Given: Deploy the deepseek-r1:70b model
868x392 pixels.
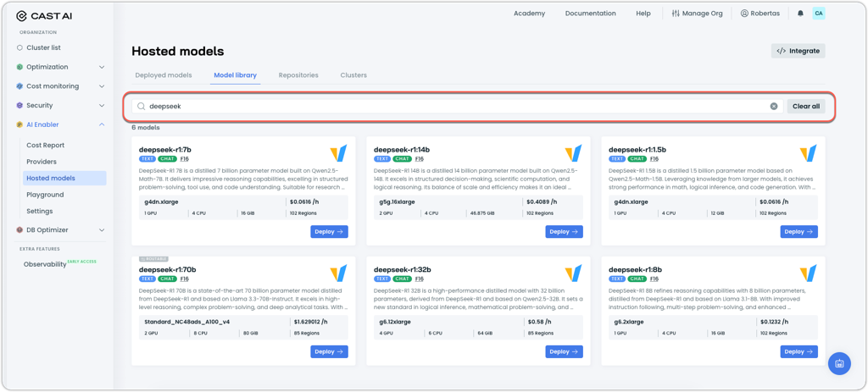Looking at the screenshot, I should pyautogui.click(x=330, y=351).
